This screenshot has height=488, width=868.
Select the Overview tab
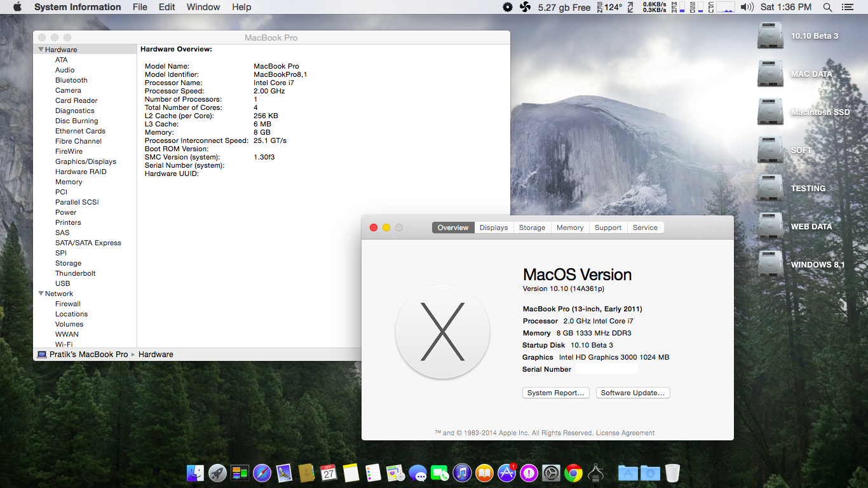coord(453,227)
